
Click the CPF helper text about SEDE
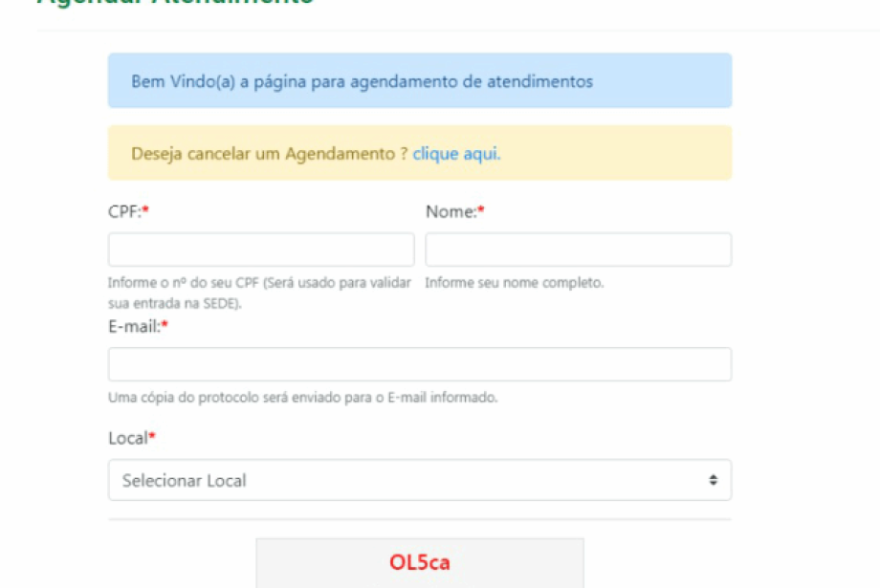click(258, 293)
